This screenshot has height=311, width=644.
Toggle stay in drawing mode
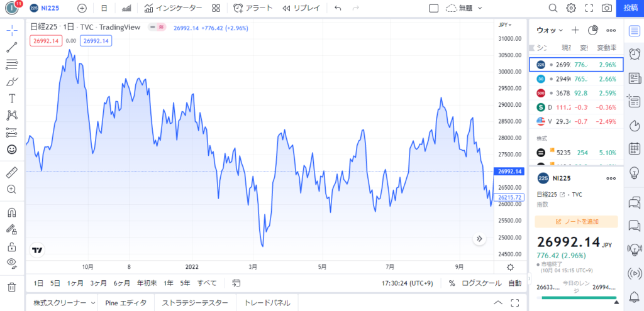point(12,229)
